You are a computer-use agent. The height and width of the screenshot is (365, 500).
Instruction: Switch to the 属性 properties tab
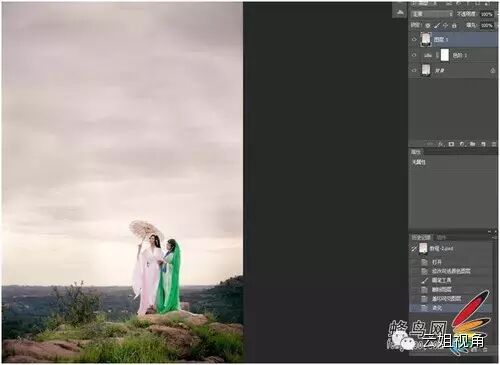point(416,152)
